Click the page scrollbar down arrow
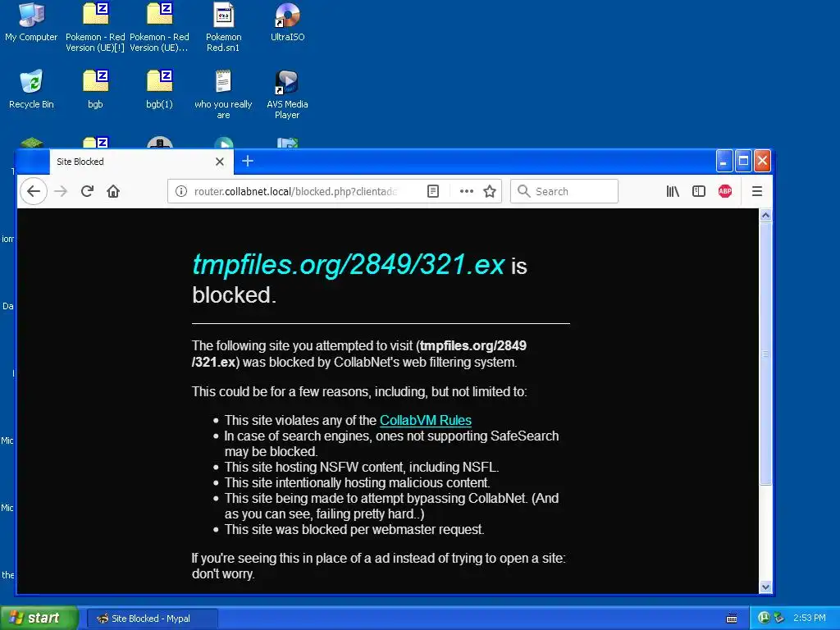Viewport: 840px width, 630px height. coord(765,587)
